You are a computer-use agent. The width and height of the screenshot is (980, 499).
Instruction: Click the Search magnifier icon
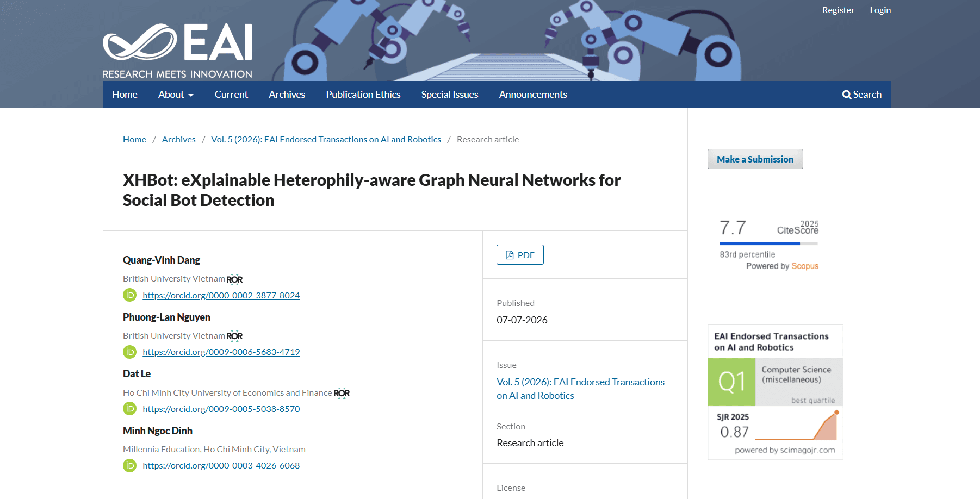pos(847,95)
